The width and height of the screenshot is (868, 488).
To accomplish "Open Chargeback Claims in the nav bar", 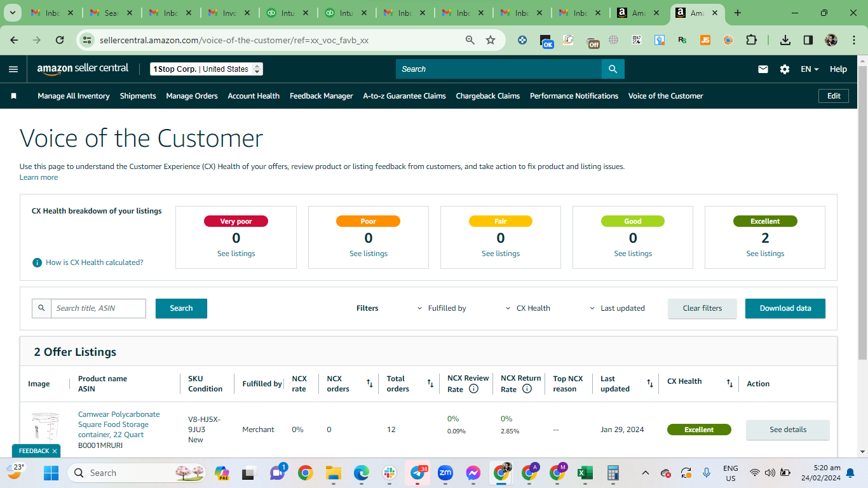I will pyautogui.click(x=488, y=96).
